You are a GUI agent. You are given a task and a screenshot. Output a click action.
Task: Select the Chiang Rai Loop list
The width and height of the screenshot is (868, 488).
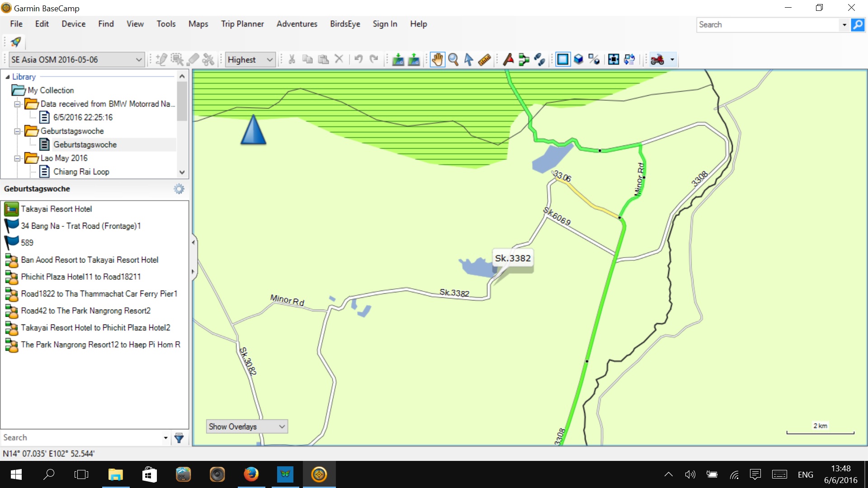pyautogui.click(x=81, y=172)
